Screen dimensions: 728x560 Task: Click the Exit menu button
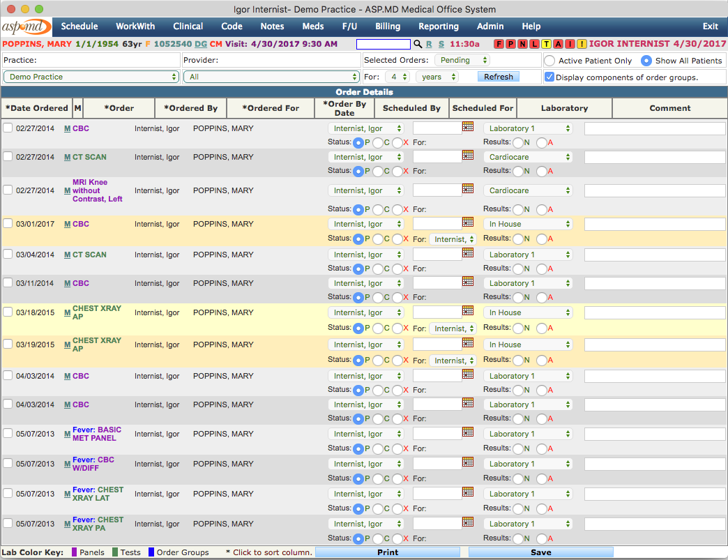(711, 27)
